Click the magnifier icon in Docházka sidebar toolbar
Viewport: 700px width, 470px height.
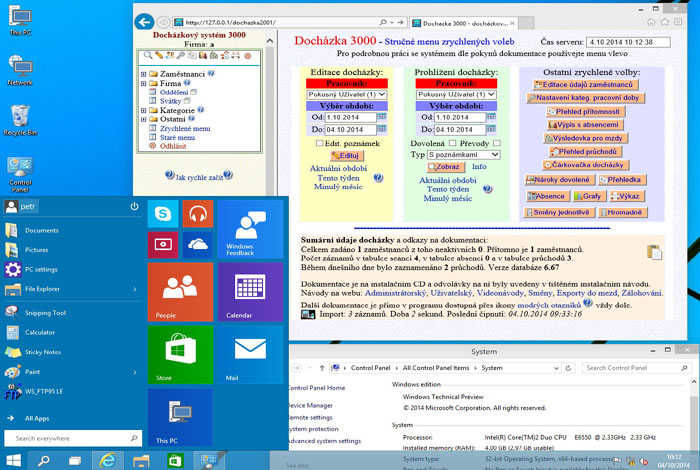[148, 55]
